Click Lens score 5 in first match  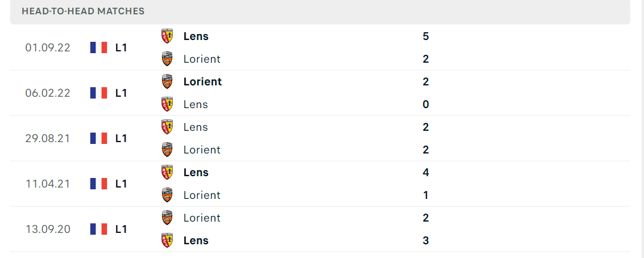point(426,36)
